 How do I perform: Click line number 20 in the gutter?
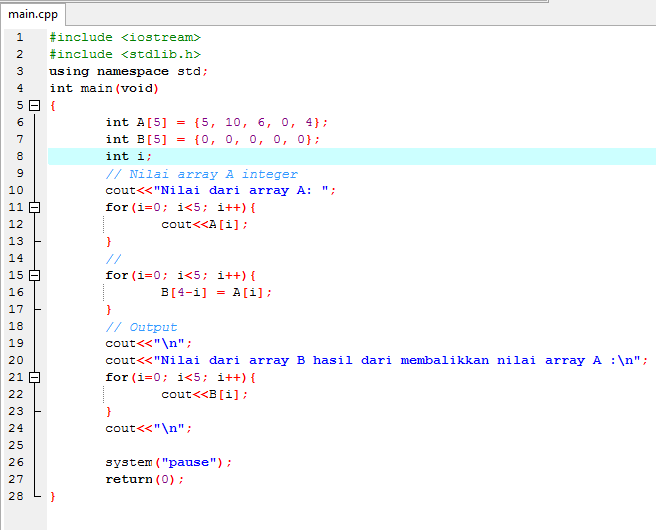coord(16,360)
